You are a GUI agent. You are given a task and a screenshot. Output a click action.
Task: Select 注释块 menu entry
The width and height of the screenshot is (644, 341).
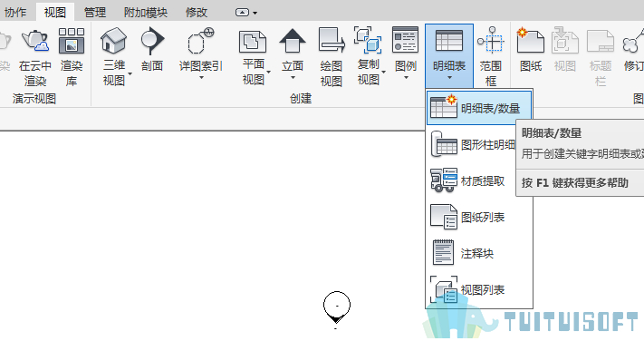pyautogui.click(x=479, y=253)
